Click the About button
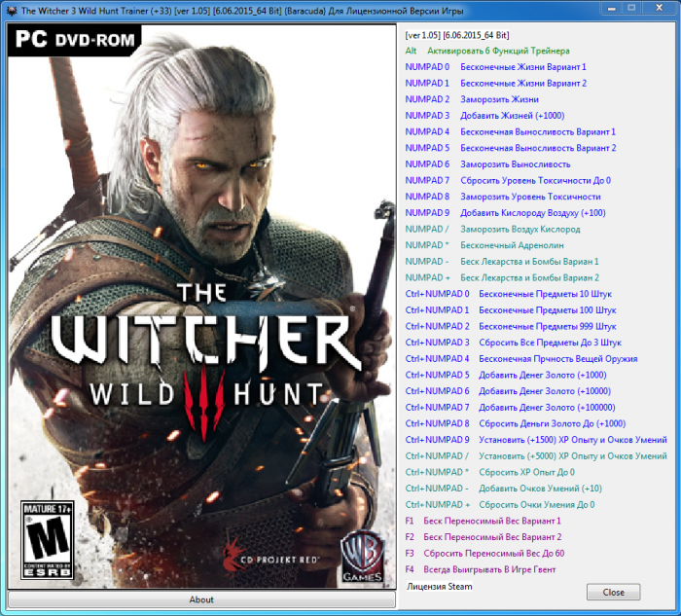 [201, 599]
